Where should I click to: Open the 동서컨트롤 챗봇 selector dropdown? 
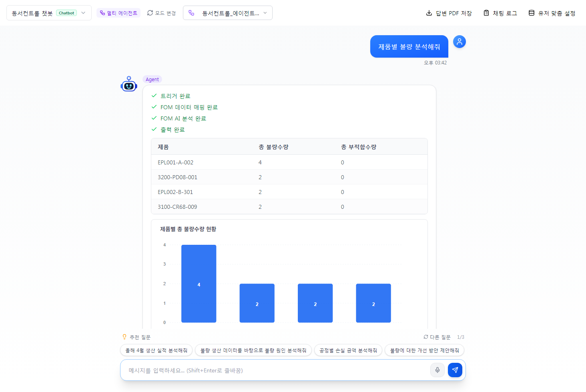click(49, 13)
